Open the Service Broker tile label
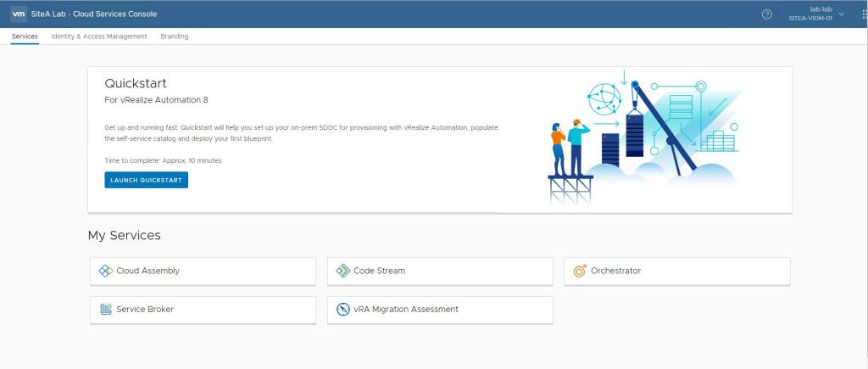The width and height of the screenshot is (868, 369). click(145, 310)
